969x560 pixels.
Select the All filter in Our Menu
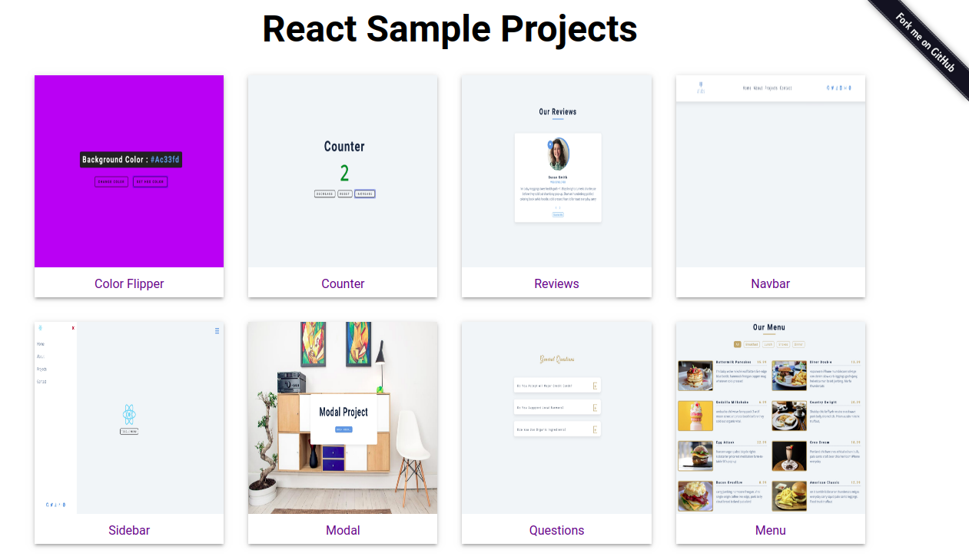[x=738, y=344]
